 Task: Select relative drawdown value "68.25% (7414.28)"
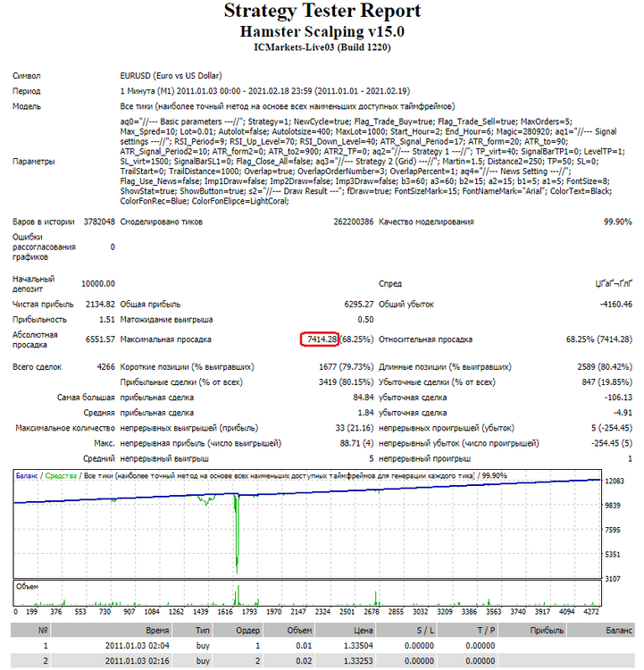(599, 339)
